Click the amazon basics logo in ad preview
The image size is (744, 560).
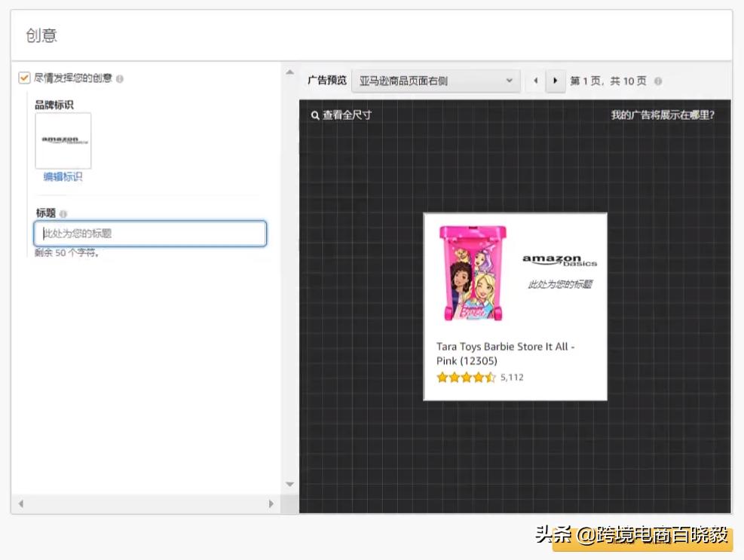pyautogui.click(x=559, y=261)
